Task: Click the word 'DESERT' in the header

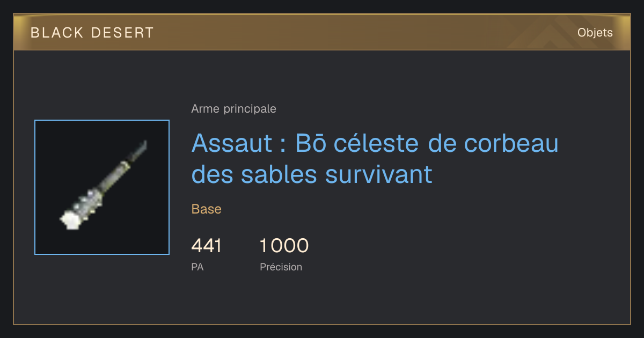Action: tap(122, 33)
